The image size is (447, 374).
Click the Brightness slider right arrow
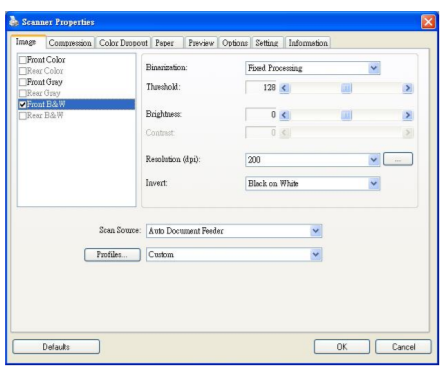(407, 115)
